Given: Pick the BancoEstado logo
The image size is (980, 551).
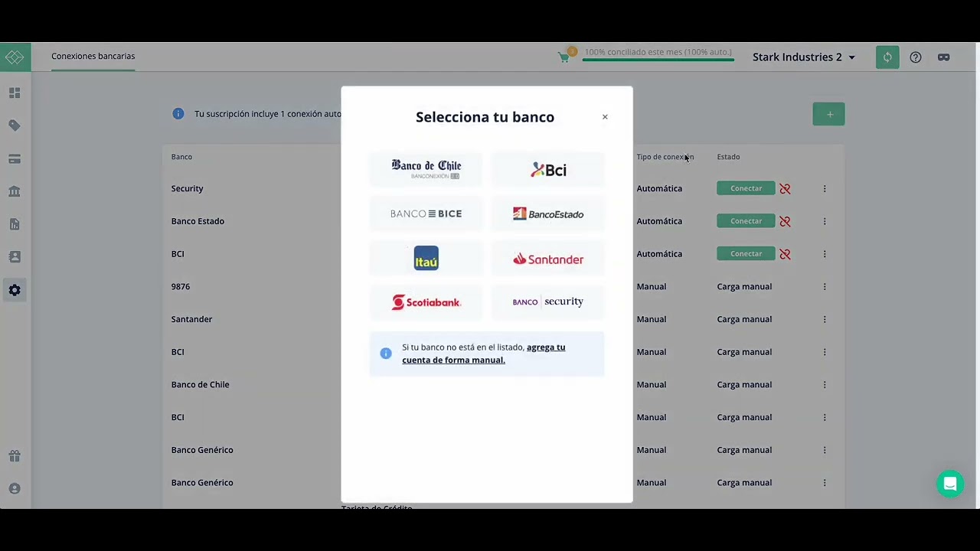Looking at the screenshot, I should 548,214.
